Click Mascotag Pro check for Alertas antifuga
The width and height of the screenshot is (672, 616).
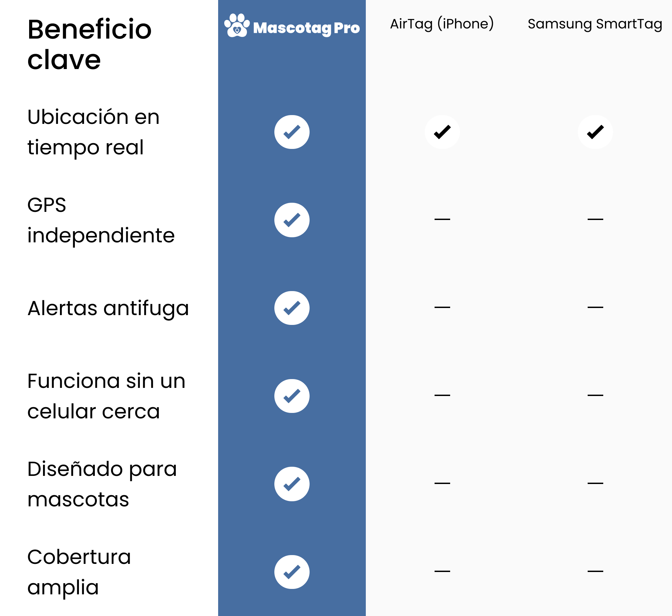point(292,308)
